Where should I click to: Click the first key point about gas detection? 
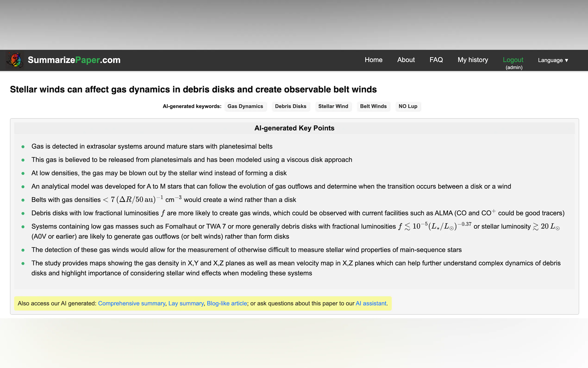point(152,146)
